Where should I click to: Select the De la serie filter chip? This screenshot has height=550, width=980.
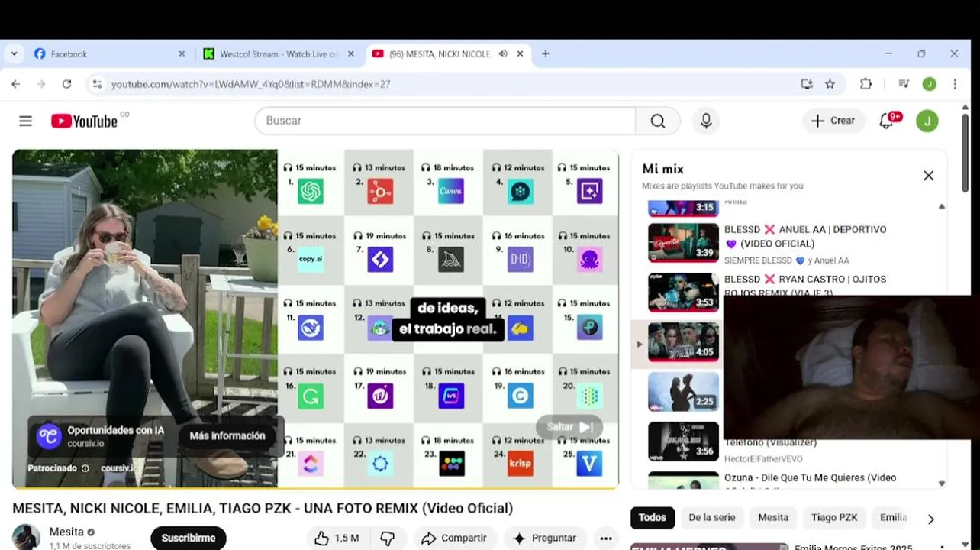[x=711, y=517]
